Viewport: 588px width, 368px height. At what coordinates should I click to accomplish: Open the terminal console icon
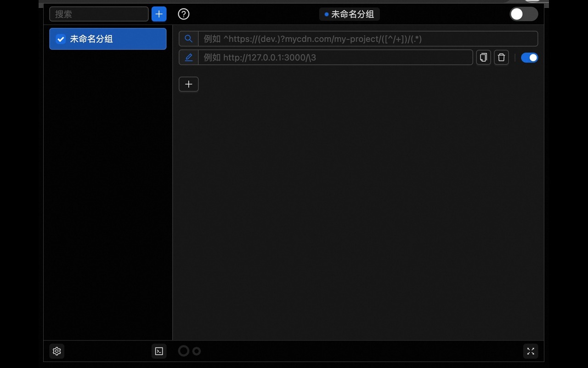(159, 351)
